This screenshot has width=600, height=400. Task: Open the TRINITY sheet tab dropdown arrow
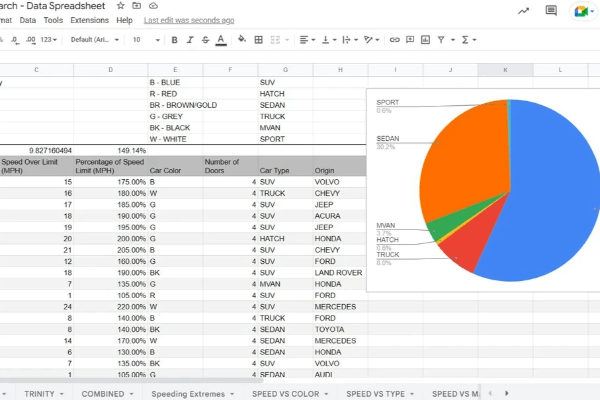[x=64, y=394]
